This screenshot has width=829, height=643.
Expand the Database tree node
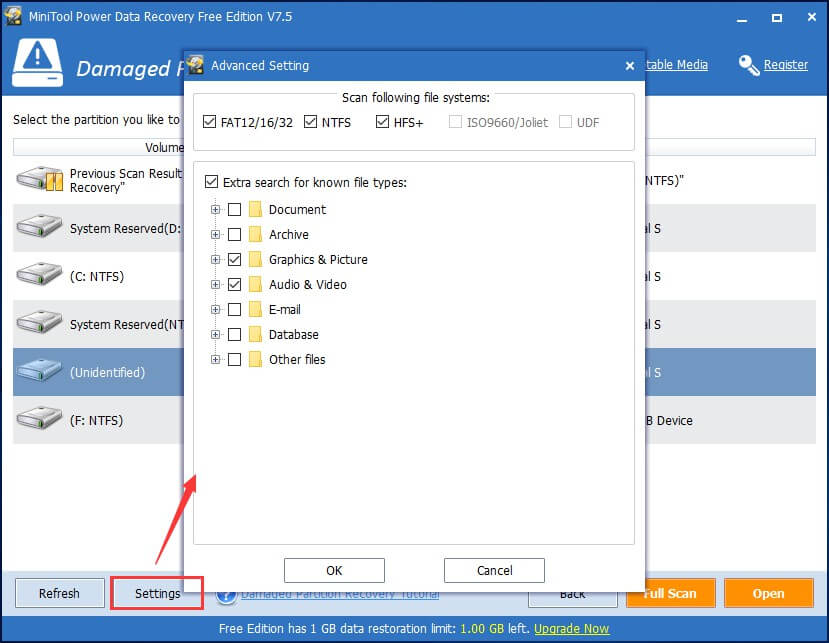[215, 334]
